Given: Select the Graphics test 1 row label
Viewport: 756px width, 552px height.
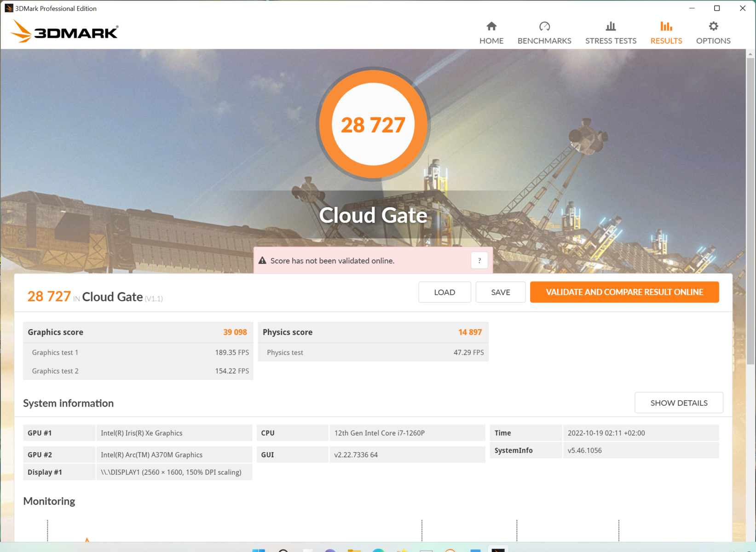Looking at the screenshot, I should [x=55, y=352].
